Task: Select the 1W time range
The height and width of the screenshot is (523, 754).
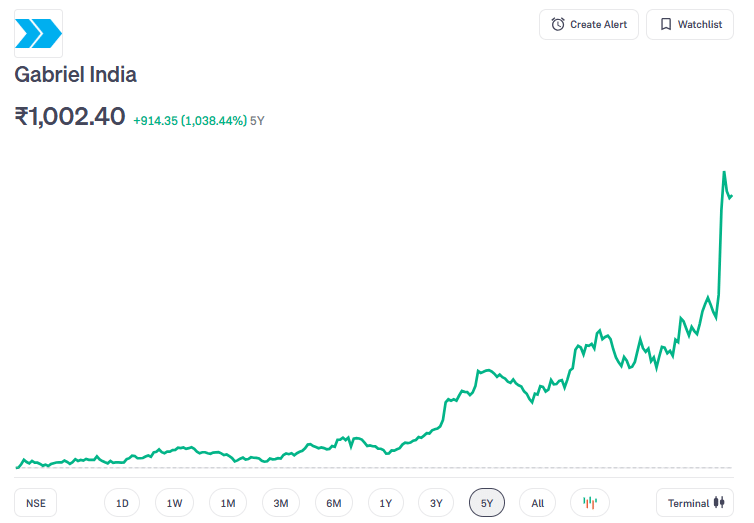Action: tap(174, 503)
